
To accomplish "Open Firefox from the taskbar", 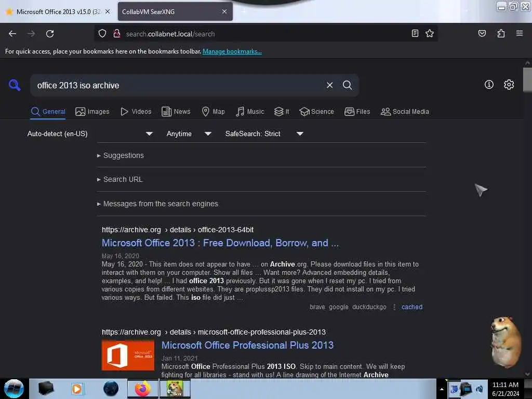I will click(143, 389).
